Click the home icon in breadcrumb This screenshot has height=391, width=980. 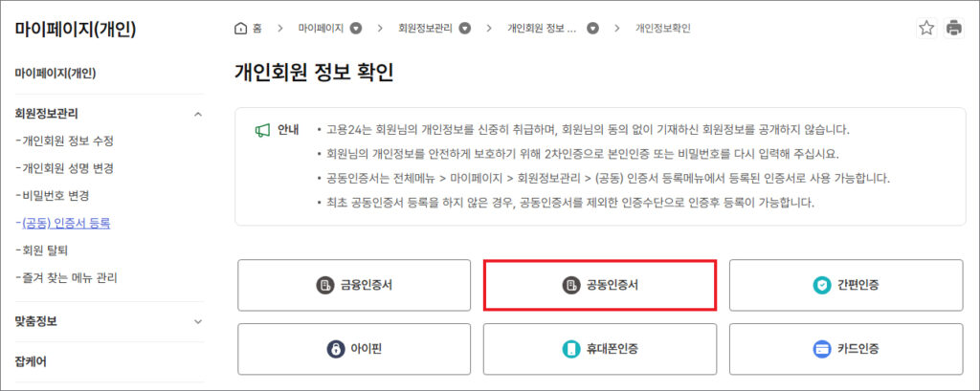(240, 28)
